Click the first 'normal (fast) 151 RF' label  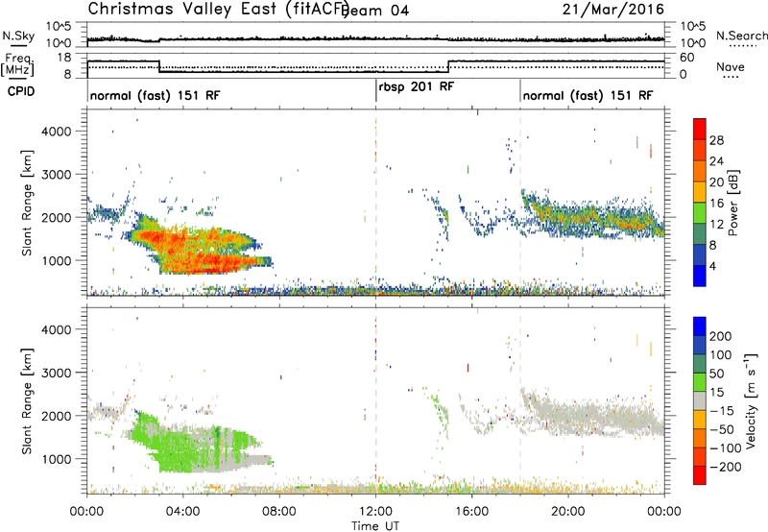pos(156,95)
